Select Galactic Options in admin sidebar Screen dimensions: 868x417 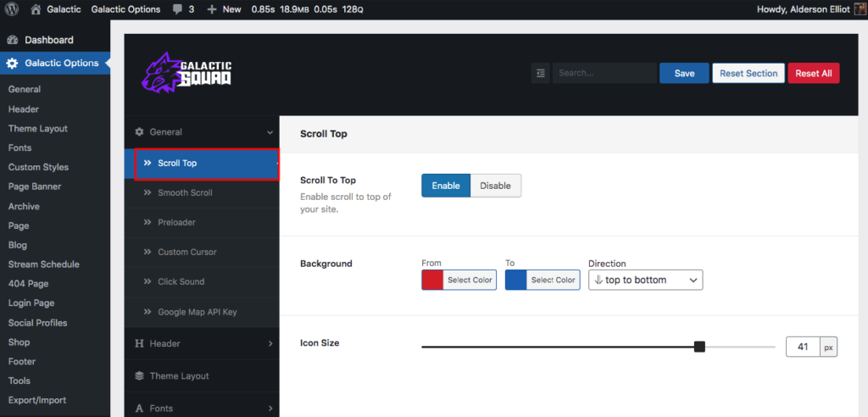pos(55,63)
